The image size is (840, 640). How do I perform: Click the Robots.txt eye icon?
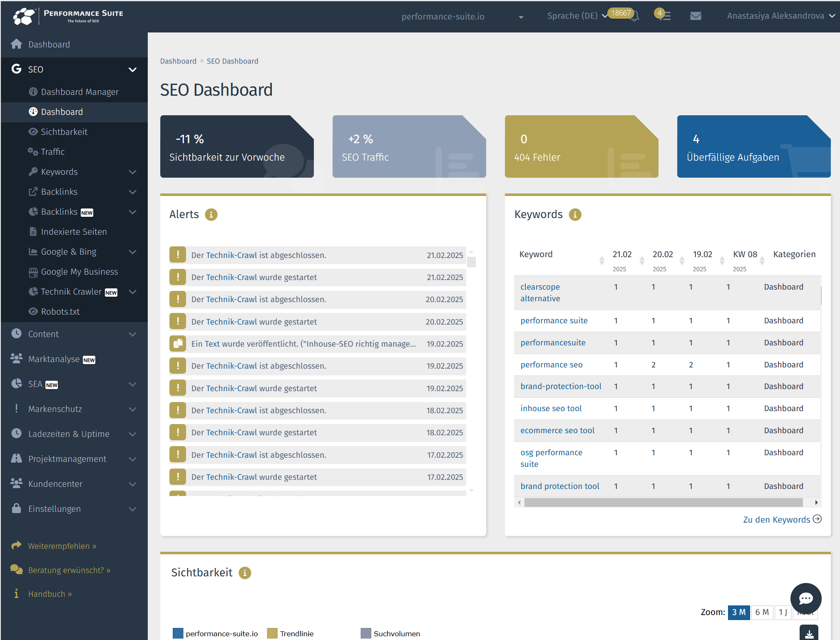click(x=33, y=311)
